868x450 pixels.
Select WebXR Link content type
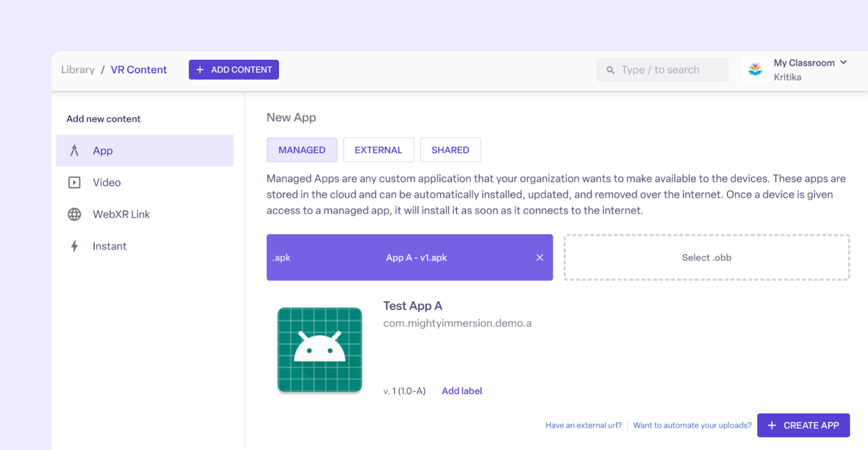coord(145,214)
